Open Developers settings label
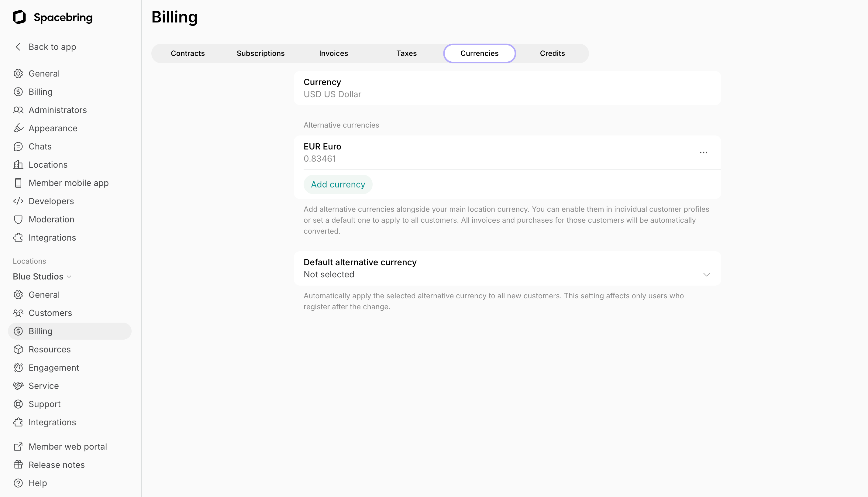This screenshot has height=497, width=868. (x=51, y=201)
